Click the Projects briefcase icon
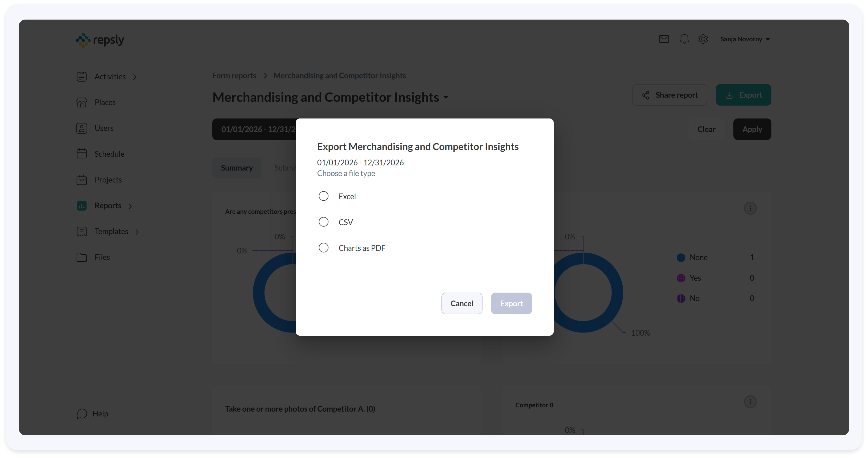Viewport: 868px width, 458px height. coord(82,180)
